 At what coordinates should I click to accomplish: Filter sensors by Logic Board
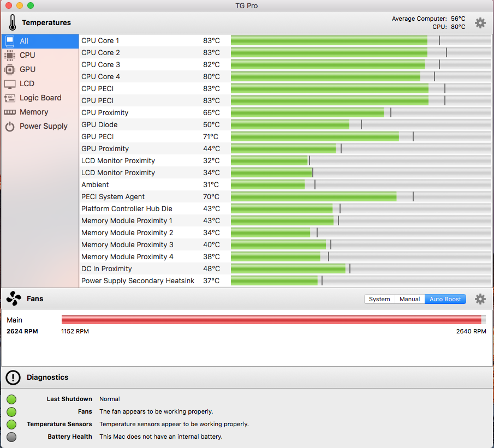[40, 98]
